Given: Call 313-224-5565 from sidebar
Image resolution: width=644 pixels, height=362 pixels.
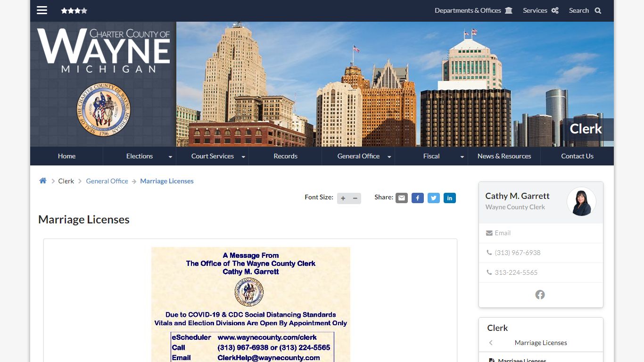Looking at the screenshot, I should (x=516, y=272).
